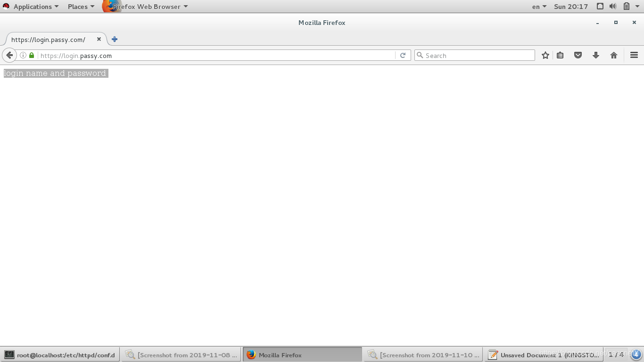644x362 pixels.
Task: Open a new tab with plus button
Action: [115, 39]
